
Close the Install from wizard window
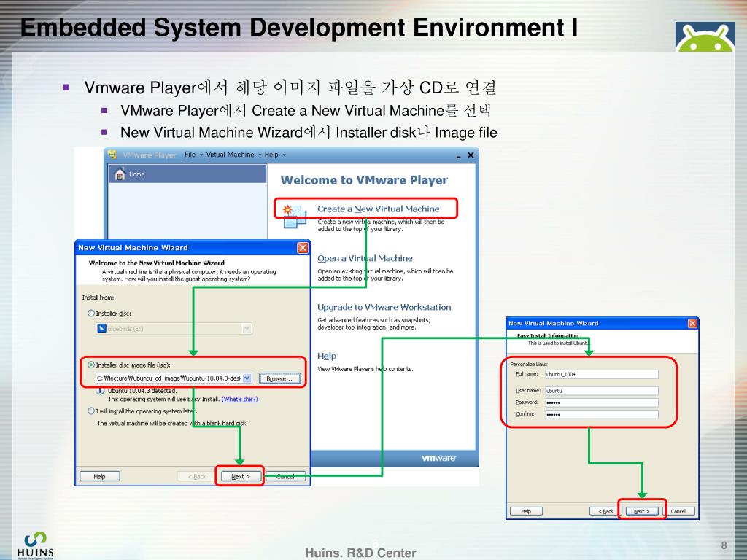[x=303, y=248]
